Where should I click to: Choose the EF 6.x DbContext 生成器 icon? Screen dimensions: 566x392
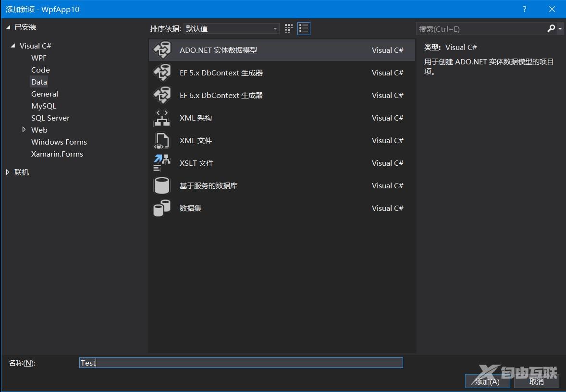pos(162,95)
